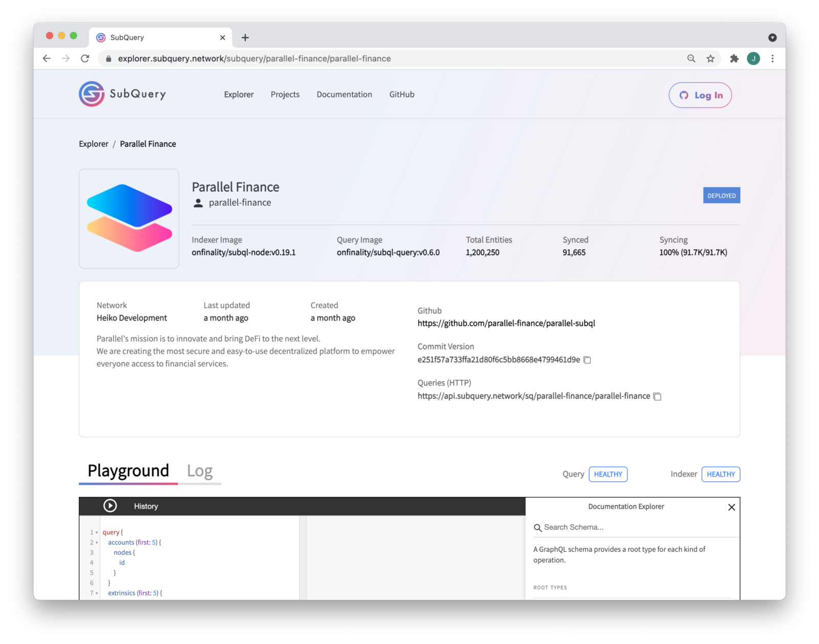
Task: Click the Query HEALTHY status badge
Action: (x=608, y=474)
